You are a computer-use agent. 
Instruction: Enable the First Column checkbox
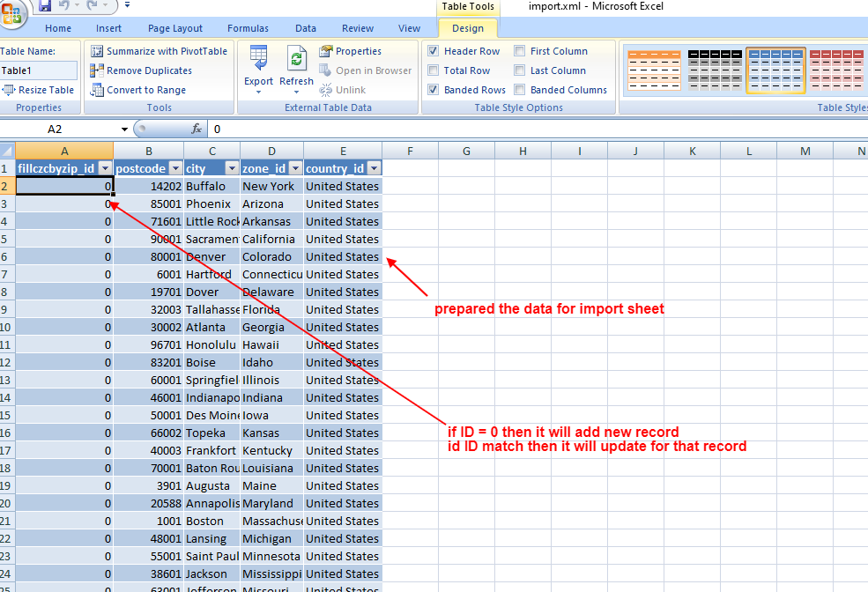coord(520,51)
